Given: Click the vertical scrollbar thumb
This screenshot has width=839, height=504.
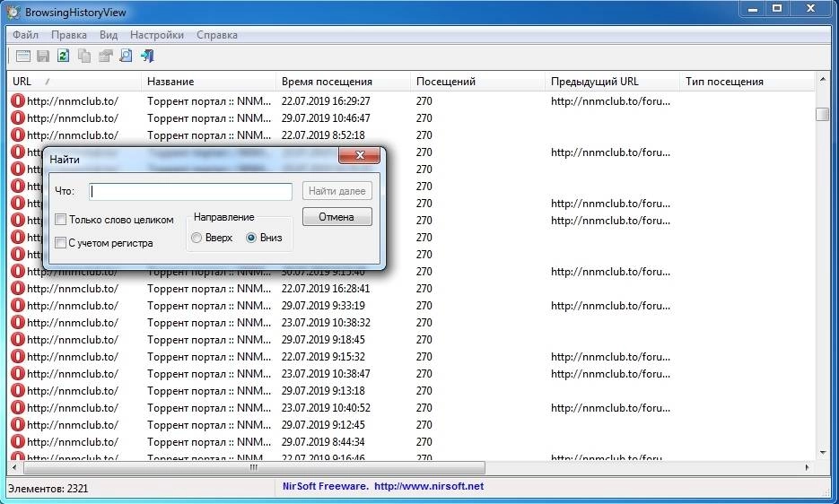Looking at the screenshot, I should pyautogui.click(x=823, y=115).
